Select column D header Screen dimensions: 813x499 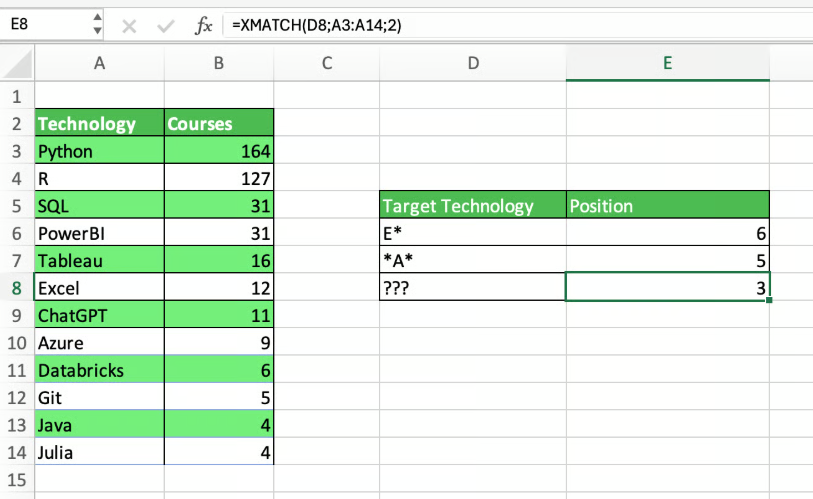(473, 64)
